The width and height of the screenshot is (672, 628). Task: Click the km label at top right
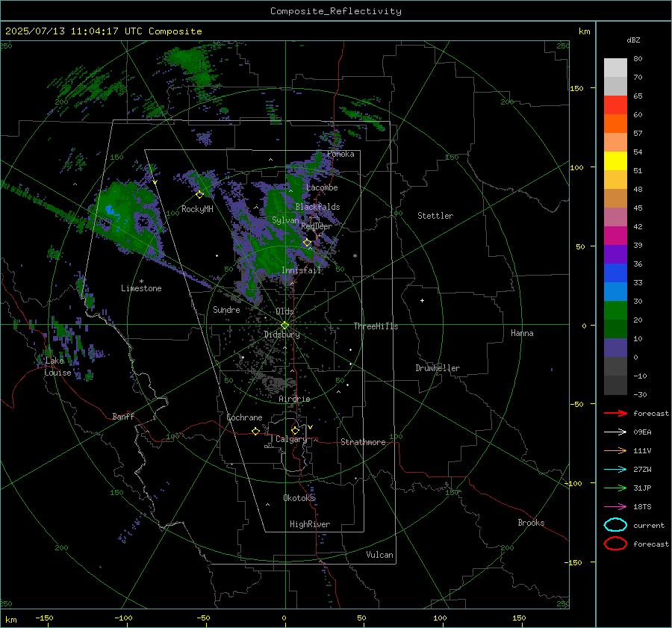(584, 31)
